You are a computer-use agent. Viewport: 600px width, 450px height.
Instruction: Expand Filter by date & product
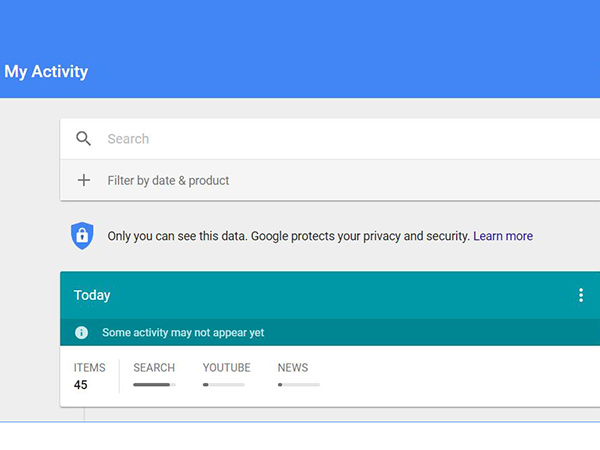click(168, 181)
